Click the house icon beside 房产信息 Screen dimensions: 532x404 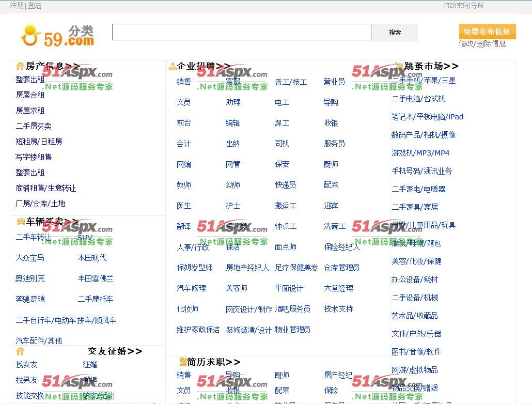click(x=20, y=66)
